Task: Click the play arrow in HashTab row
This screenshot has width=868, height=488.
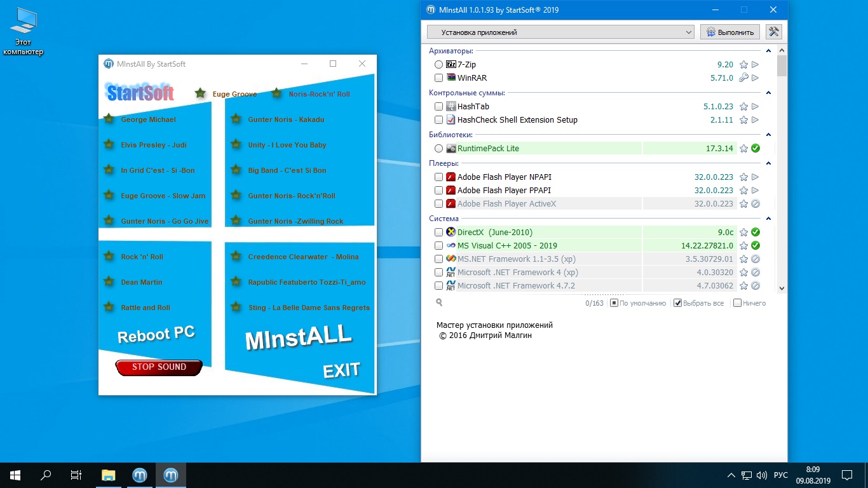Action: coord(756,107)
